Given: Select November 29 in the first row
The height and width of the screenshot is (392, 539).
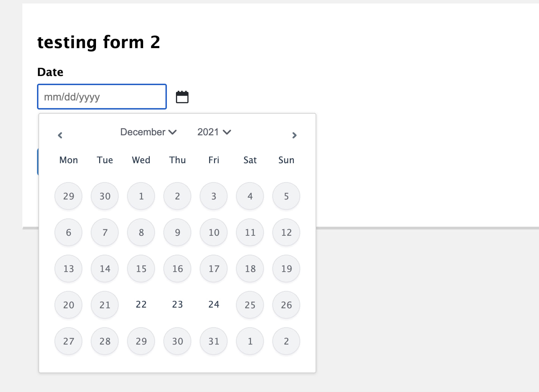Looking at the screenshot, I should [68, 196].
